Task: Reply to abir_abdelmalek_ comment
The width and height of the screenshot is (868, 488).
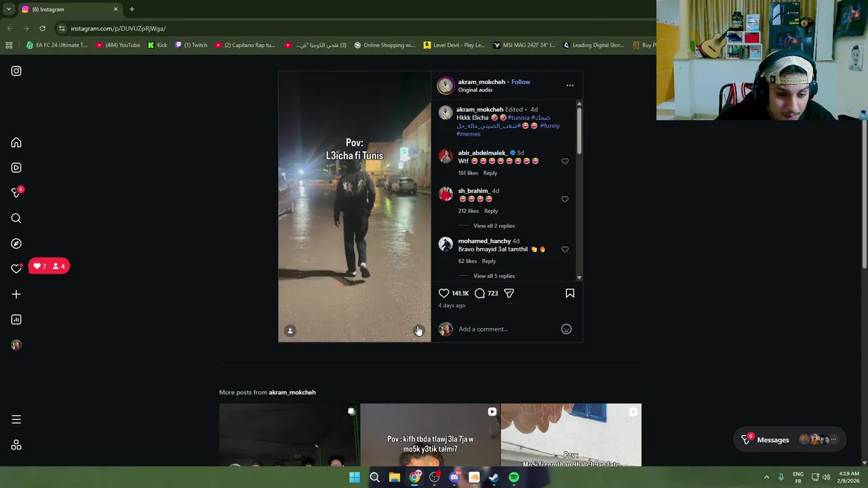Action: point(490,173)
